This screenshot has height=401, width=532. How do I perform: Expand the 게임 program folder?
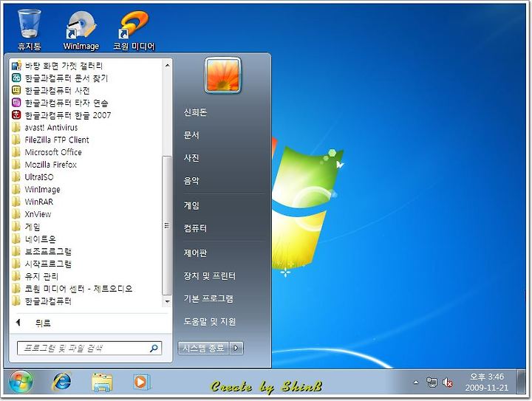27,227
